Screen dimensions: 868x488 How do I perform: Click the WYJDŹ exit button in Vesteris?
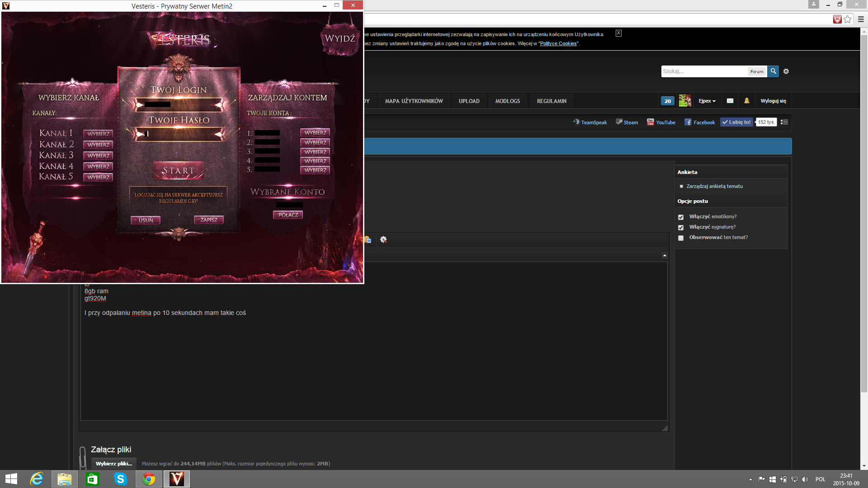(340, 38)
